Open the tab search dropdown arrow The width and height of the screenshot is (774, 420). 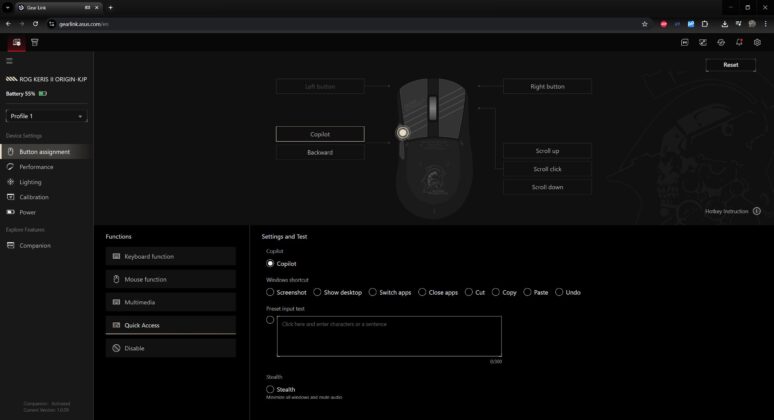(8, 7)
